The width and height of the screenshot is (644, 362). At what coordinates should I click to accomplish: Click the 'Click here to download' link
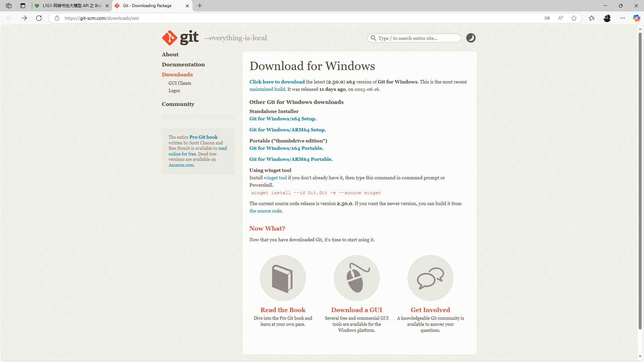tap(277, 82)
